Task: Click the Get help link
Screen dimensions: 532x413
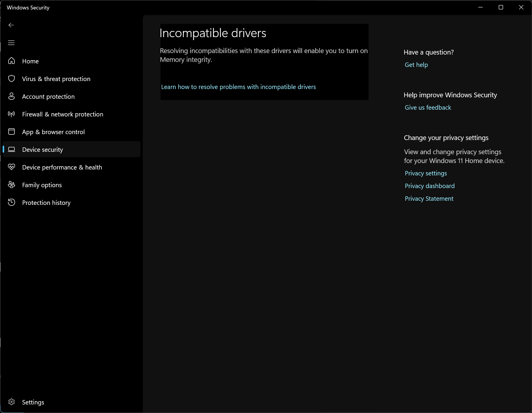Action: coord(416,65)
